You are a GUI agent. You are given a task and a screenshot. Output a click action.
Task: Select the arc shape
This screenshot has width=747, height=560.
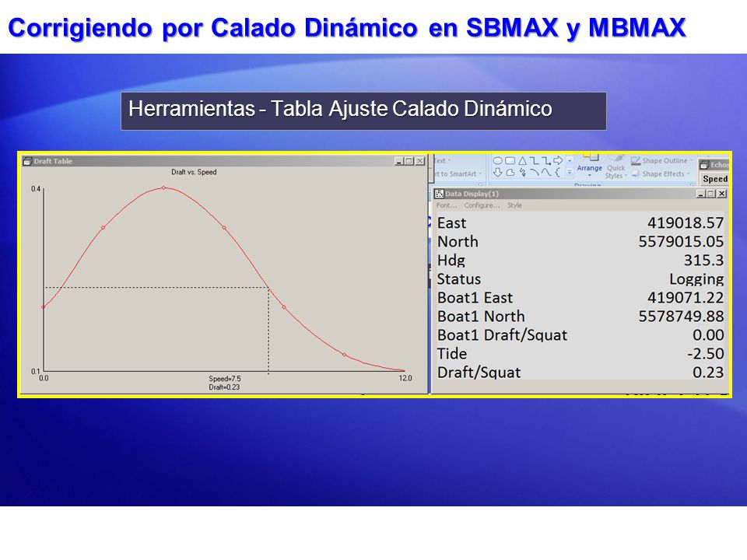tap(535, 173)
